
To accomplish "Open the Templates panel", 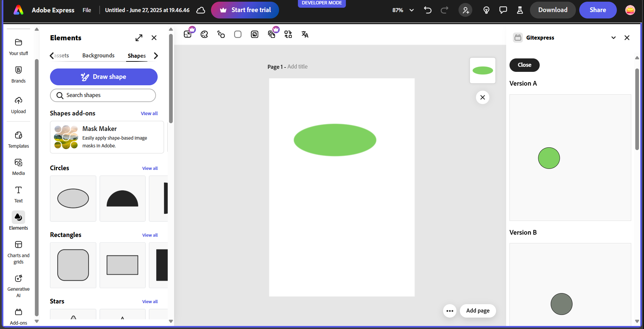I will pos(18,140).
